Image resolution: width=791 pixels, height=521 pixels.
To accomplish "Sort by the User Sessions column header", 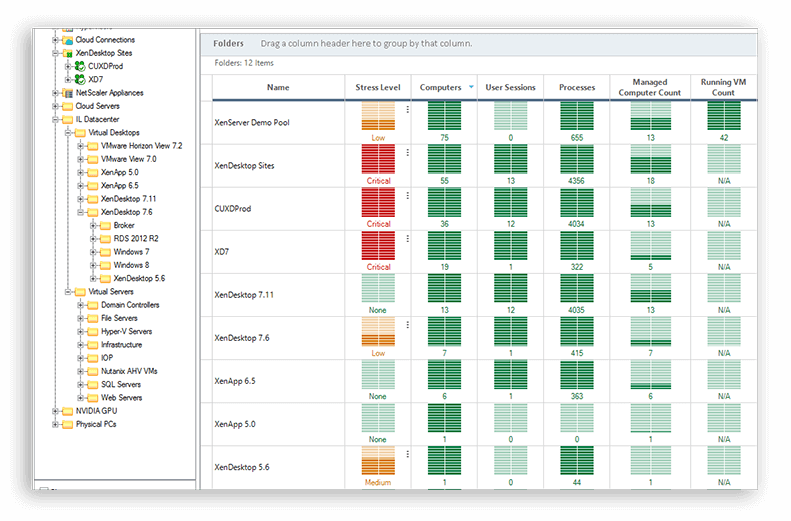I will click(x=511, y=87).
